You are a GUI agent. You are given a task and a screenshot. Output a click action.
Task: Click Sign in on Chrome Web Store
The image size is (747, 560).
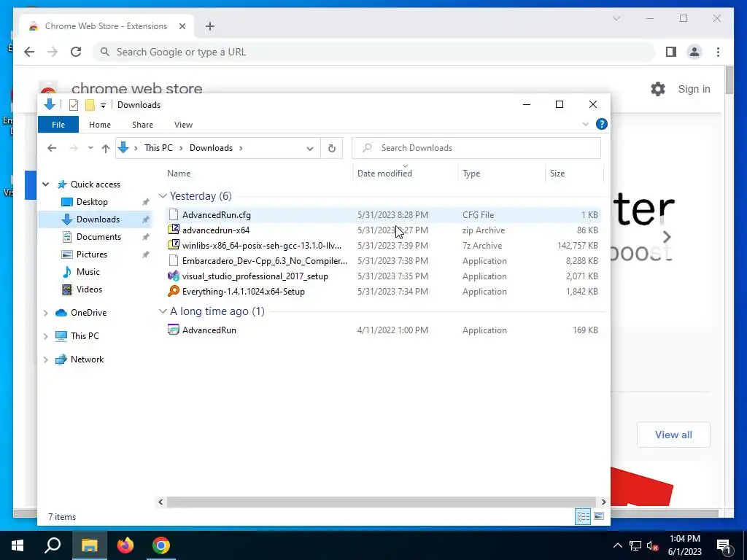pos(694,89)
